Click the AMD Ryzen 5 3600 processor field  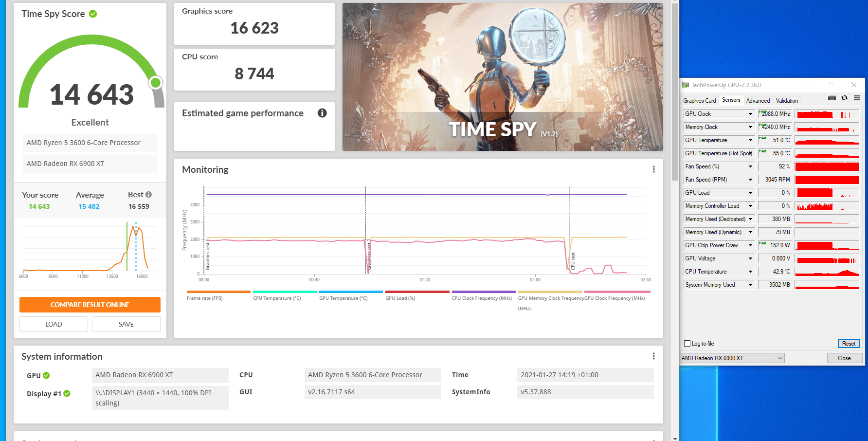tap(90, 143)
